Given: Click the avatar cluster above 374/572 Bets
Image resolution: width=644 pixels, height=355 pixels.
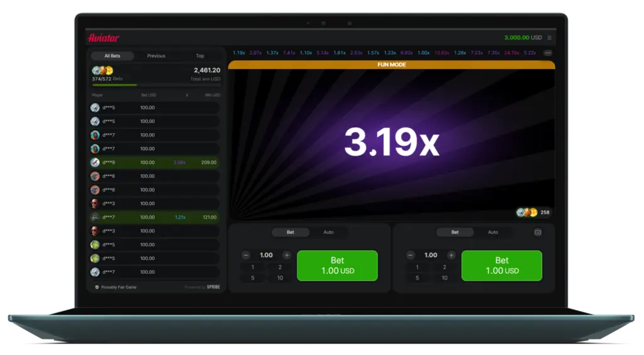Looking at the screenshot, I should (x=103, y=70).
